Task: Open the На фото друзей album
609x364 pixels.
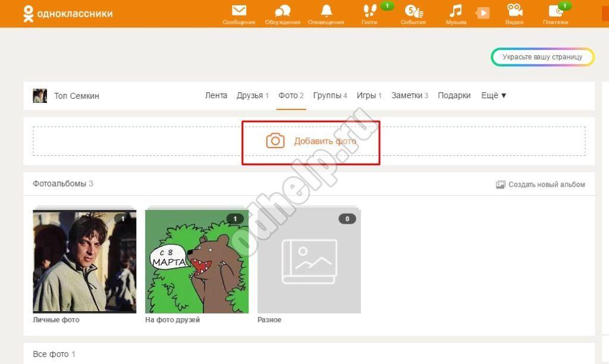Action: pyautogui.click(x=197, y=261)
